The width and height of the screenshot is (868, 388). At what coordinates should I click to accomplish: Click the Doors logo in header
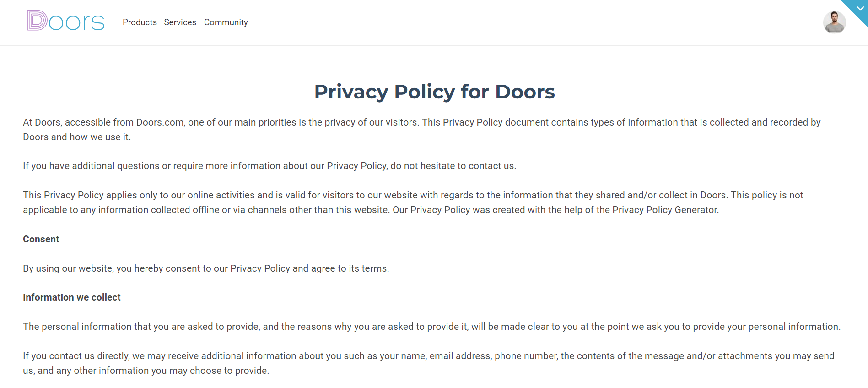tap(66, 21)
